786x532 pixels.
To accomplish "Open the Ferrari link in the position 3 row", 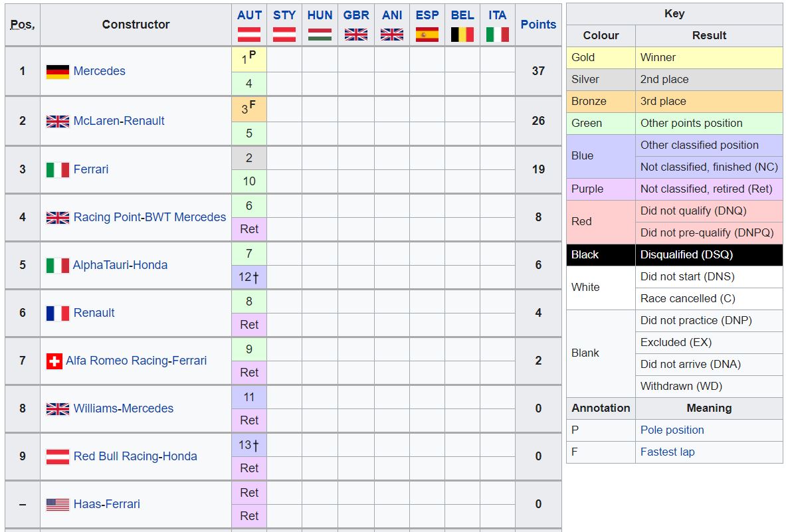I will [x=91, y=169].
